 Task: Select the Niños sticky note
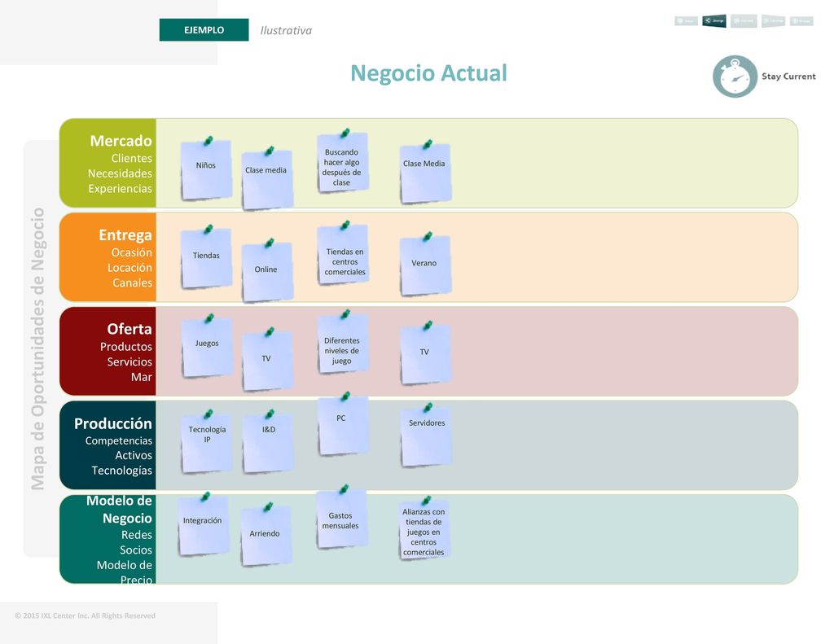click(x=206, y=170)
